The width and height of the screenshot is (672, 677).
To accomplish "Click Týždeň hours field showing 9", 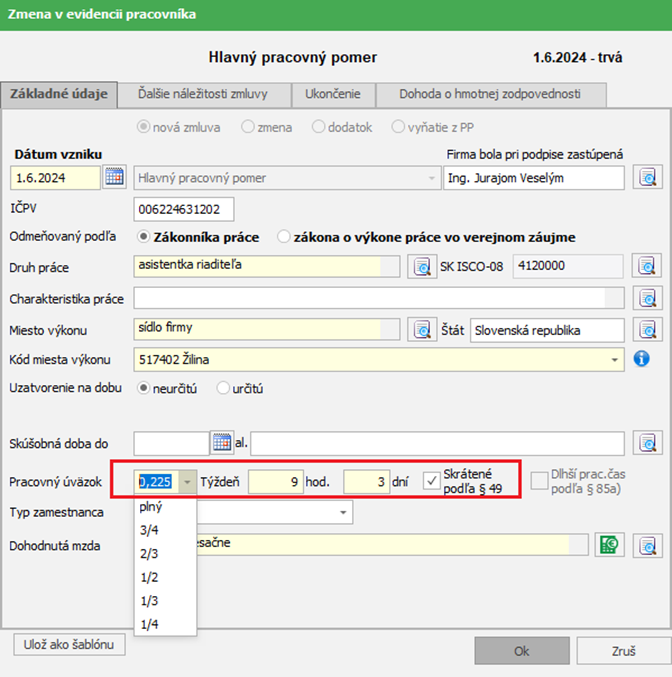I will pyautogui.click(x=276, y=482).
